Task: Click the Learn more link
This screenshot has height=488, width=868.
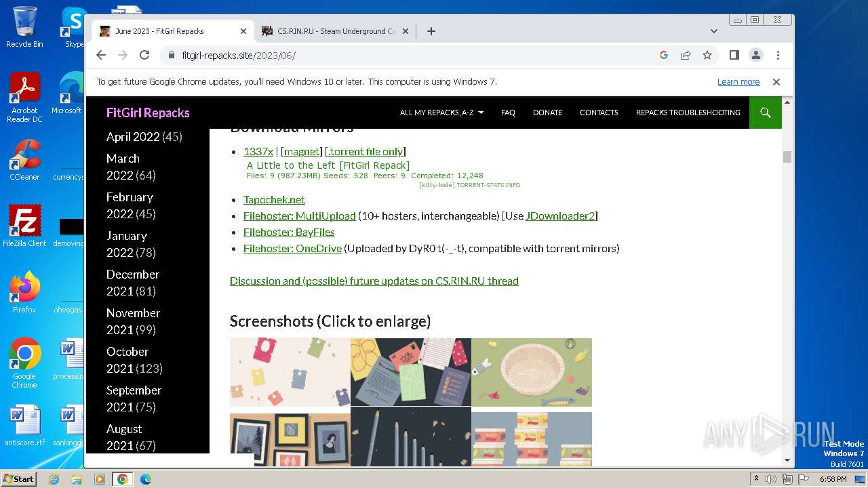Action: tap(738, 82)
